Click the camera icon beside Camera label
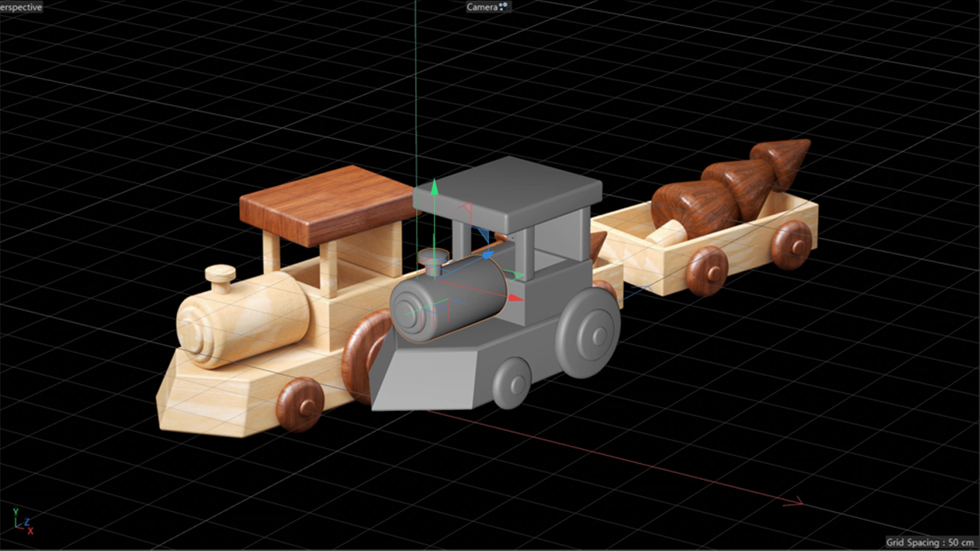This screenshot has height=551, width=980. pos(503,7)
